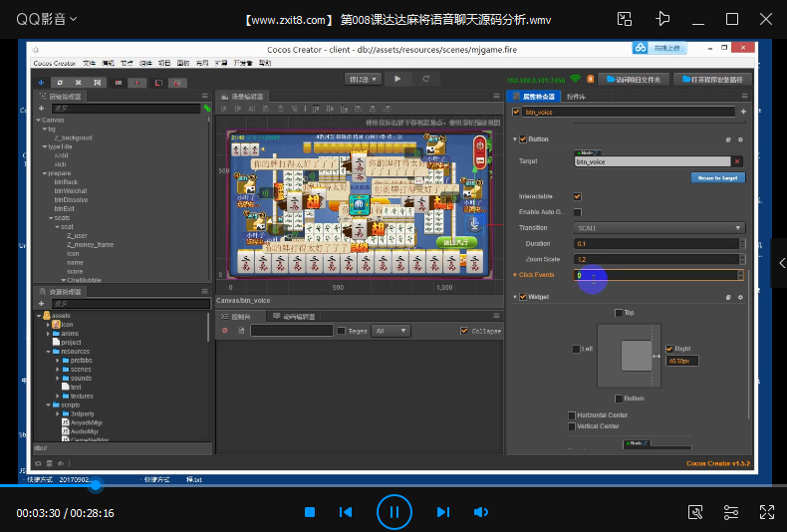
Task: Skip to the next video
Action: pos(443,512)
